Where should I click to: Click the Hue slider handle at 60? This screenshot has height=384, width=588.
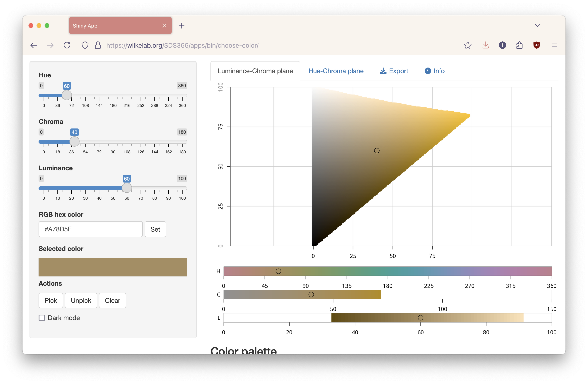[x=67, y=95]
